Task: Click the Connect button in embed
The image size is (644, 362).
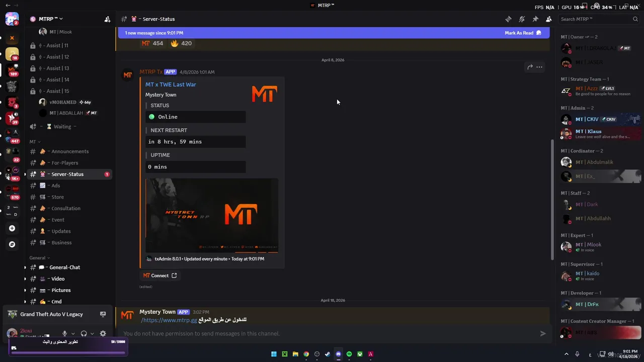Action: 160,276
